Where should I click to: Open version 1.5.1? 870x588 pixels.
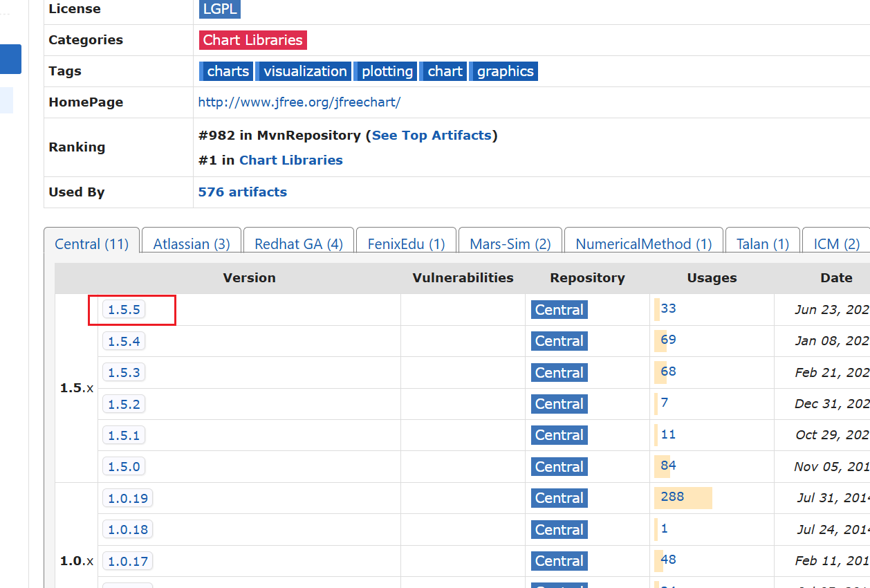tap(124, 436)
